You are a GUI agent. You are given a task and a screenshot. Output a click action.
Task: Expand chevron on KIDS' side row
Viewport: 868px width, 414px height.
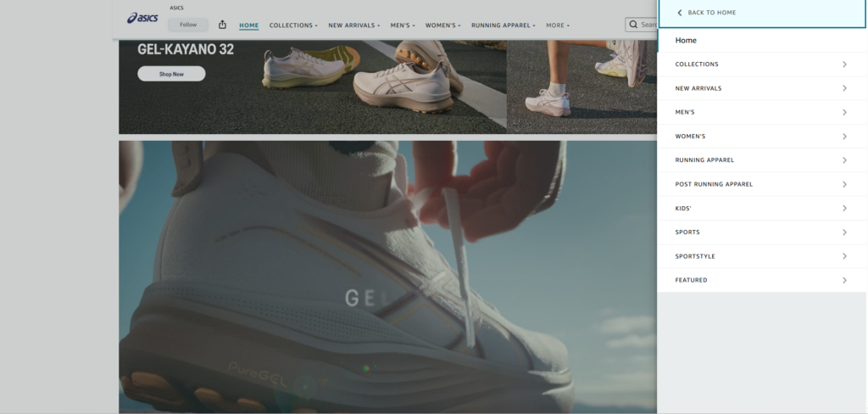[844, 209]
